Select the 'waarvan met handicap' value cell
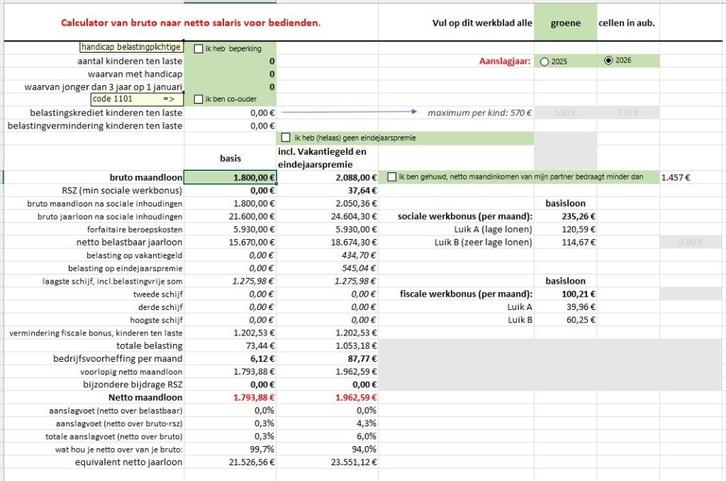 230,74
